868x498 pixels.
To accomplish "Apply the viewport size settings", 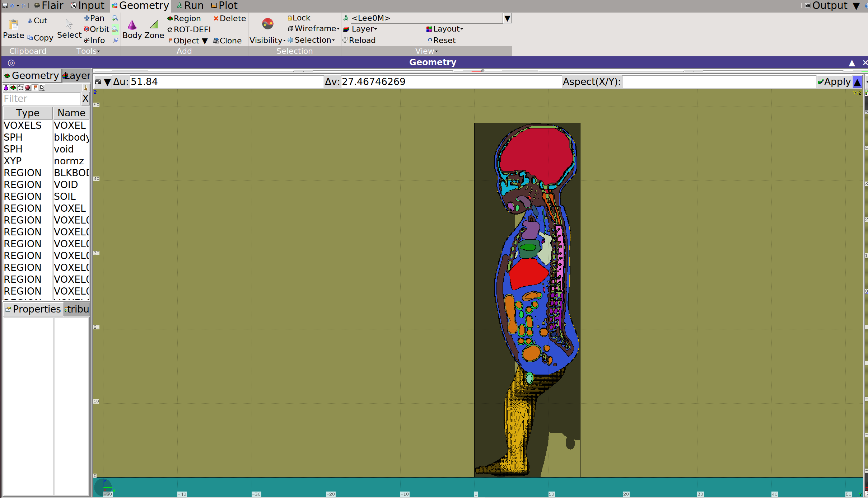I will [834, 82].
